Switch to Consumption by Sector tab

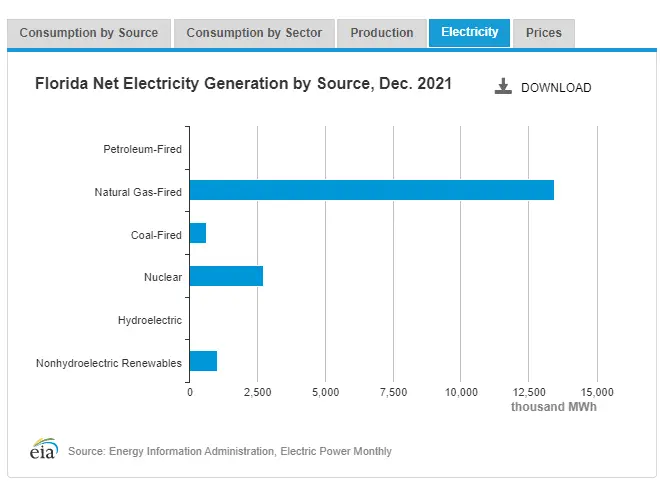coord(254,33)
